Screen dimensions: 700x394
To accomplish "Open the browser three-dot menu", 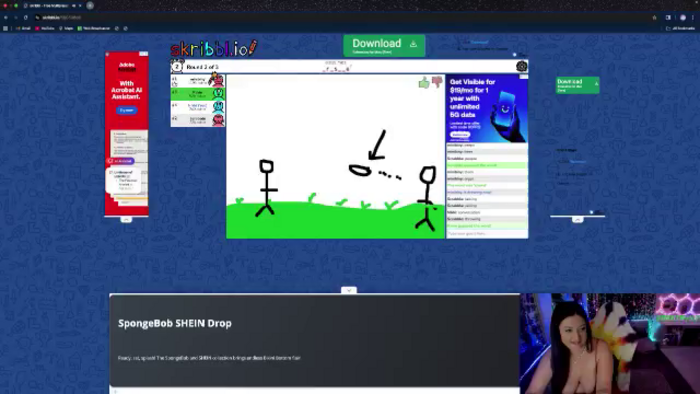I will pos(693,17).
